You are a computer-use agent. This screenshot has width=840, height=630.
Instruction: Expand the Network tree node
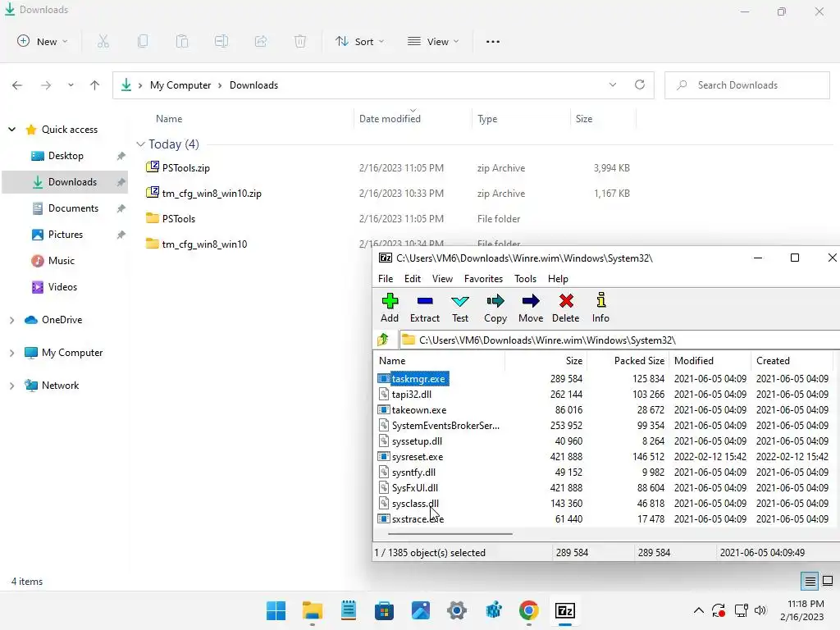[x=11, y=386]
